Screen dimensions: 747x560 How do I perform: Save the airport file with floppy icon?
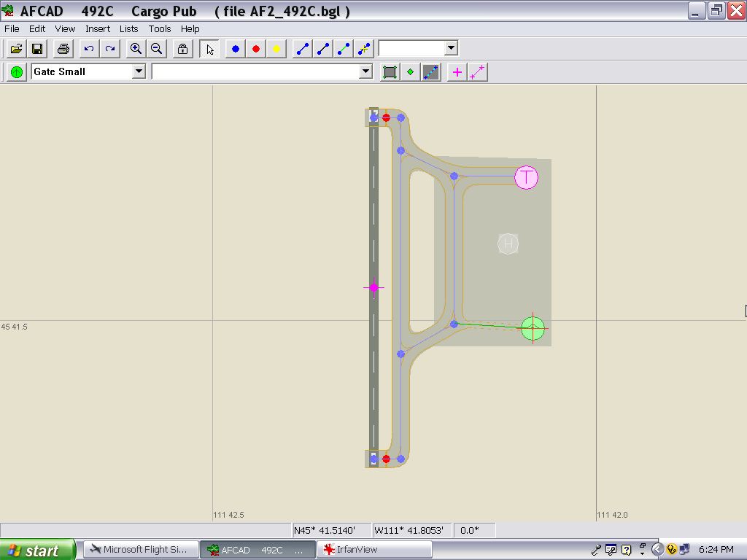36,49
